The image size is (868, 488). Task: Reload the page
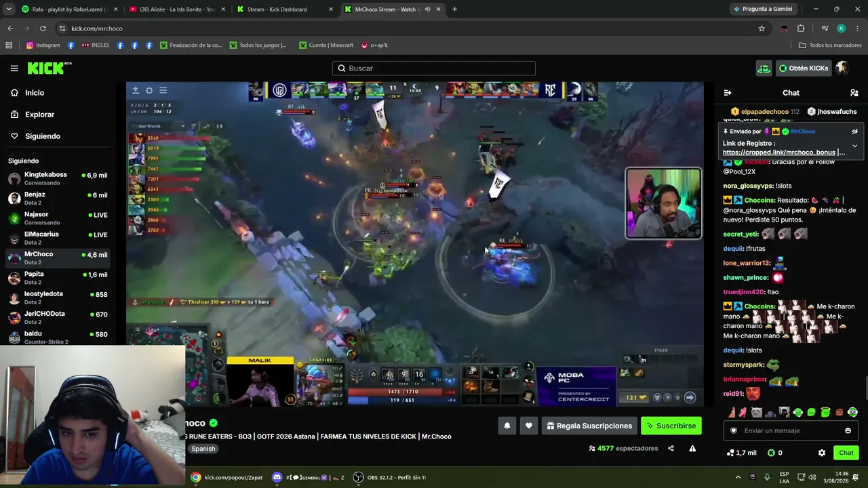tap(43, 28)
